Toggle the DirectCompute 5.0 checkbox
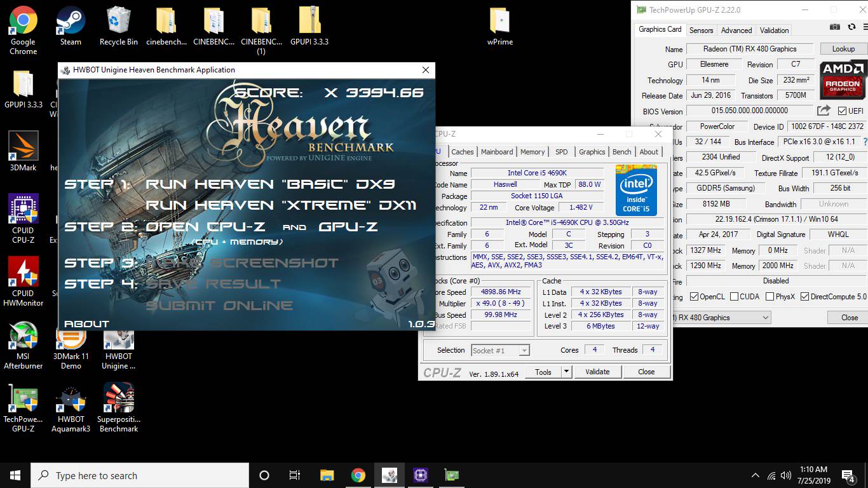This screenshot has height=488, width=868. (x=804, y=297)
